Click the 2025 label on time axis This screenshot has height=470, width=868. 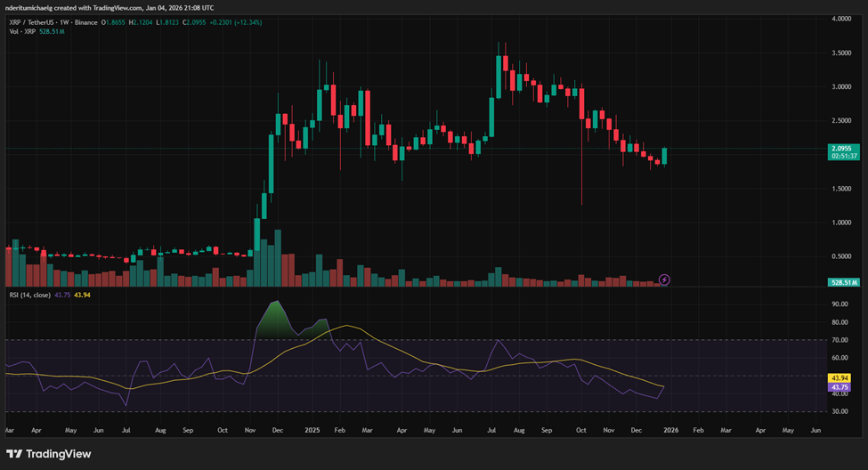[312, 429]
